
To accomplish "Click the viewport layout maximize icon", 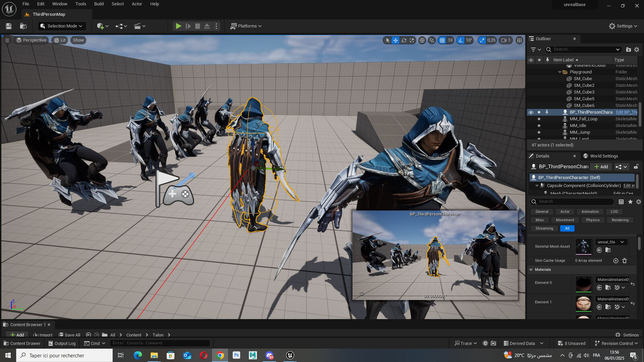I will tap(520, 40).
